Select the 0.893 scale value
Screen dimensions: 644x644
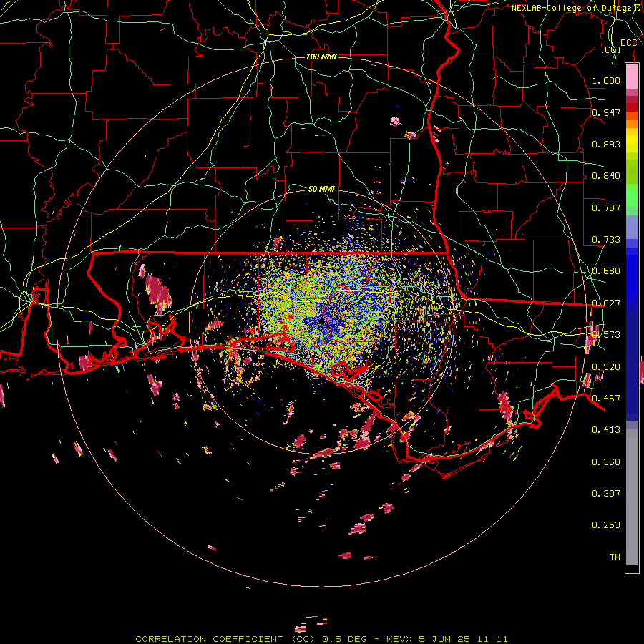(x=606, y=144)
